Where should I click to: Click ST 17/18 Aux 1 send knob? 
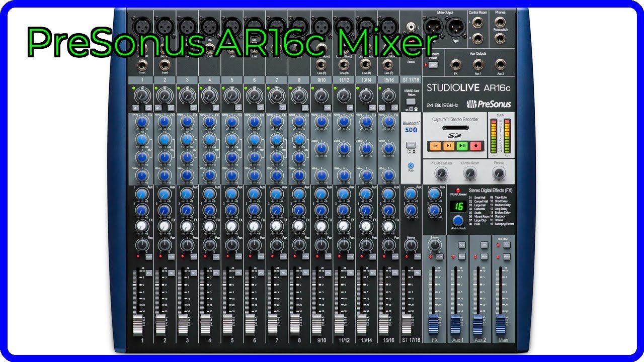pyautogui.click(x=411, y=194)
